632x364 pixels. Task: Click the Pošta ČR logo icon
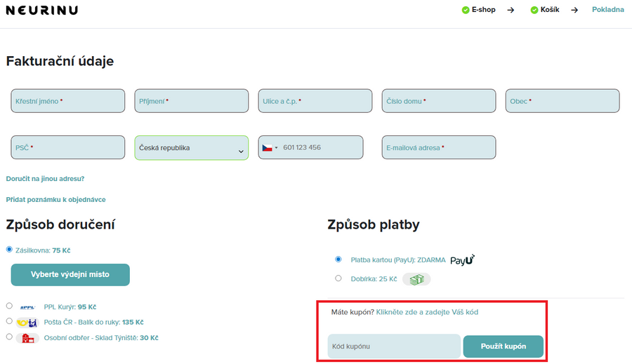(28, 323)
